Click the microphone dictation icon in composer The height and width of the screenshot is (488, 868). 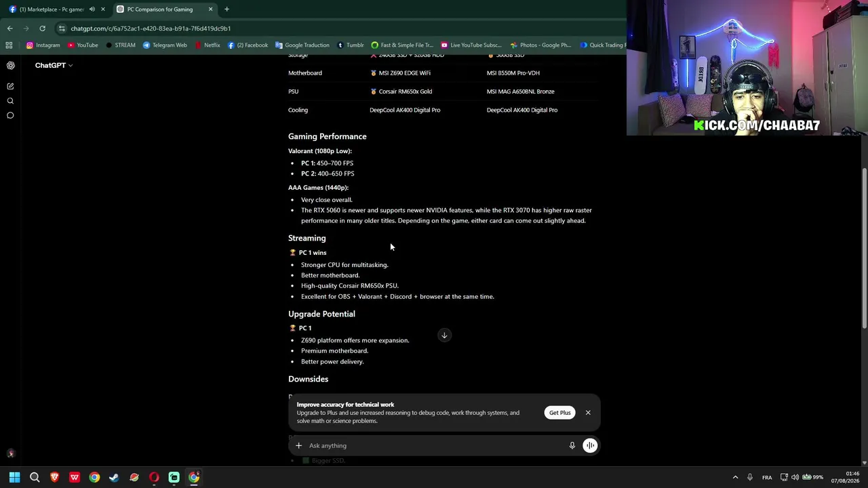point(572,445)
